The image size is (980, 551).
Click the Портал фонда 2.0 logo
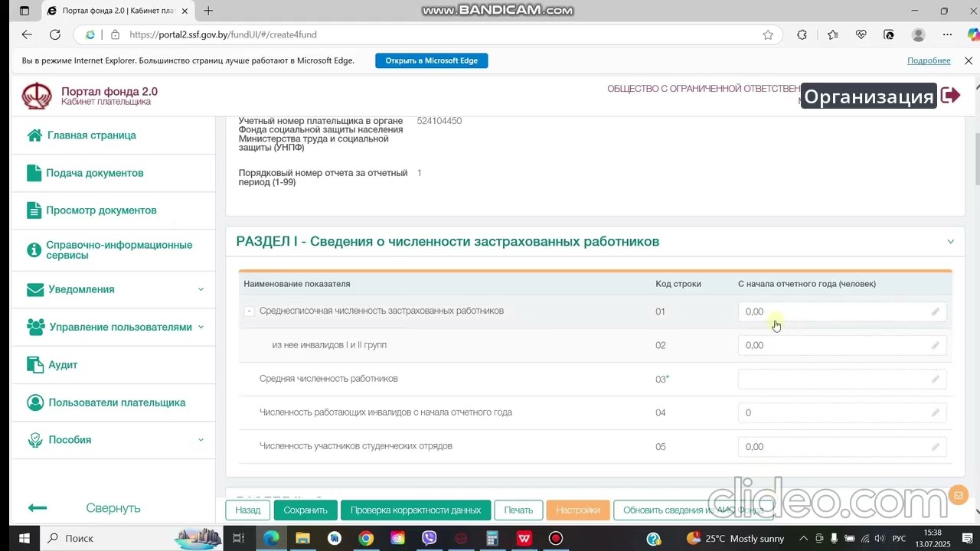coord(36,96)
